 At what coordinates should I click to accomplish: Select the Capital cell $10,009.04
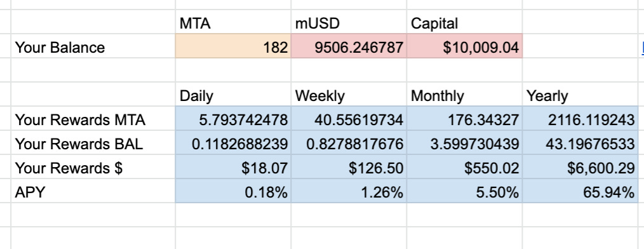(x=464, y=46)
